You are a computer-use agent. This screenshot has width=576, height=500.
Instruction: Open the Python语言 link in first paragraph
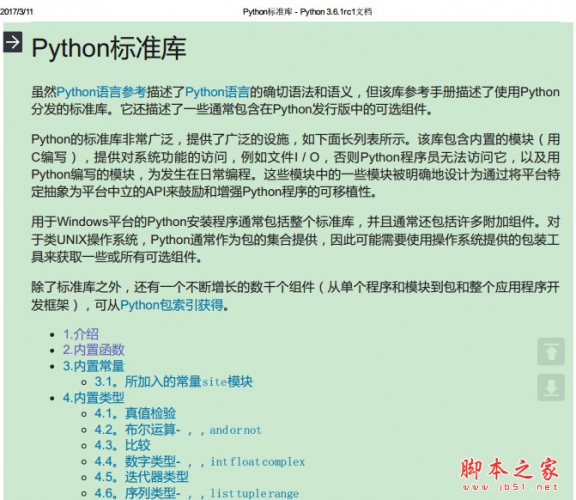[217, 91]
